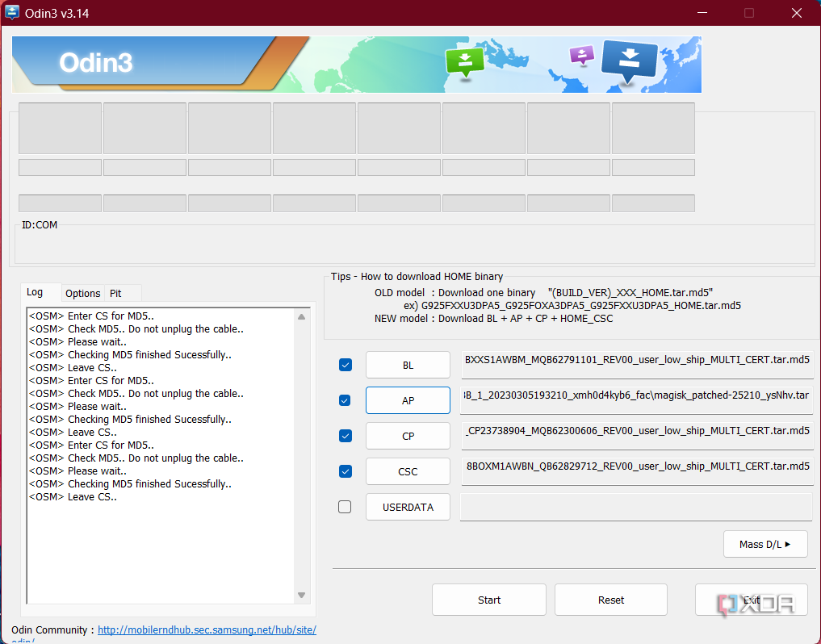The image size is (821, 644).
Task: Click the Exit button
Action: coord(752,600)
